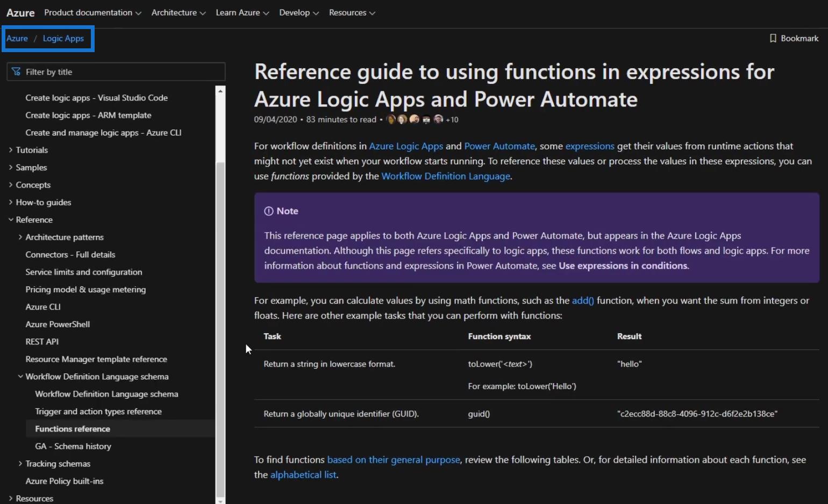Click the Note info icon
828x504 pixels.
269,211
